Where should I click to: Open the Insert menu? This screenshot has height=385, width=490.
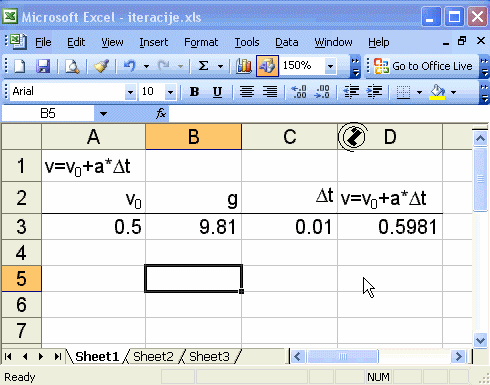click(154, 42)
